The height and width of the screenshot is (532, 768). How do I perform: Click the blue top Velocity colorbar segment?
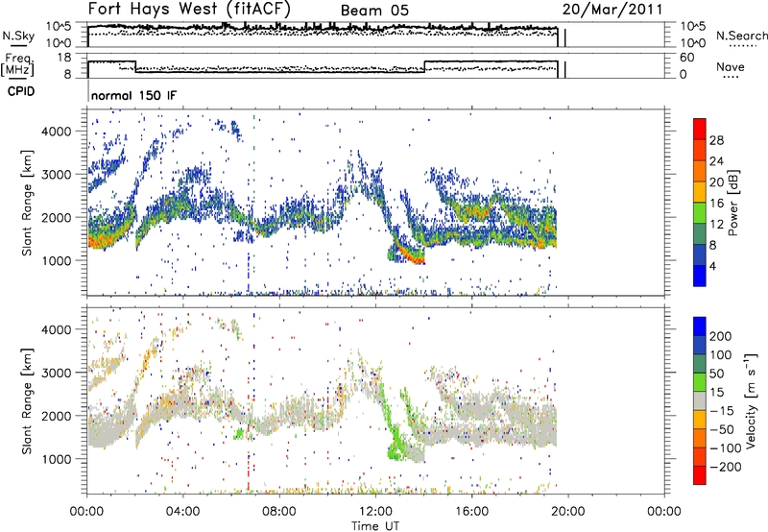tap(700, 326)
